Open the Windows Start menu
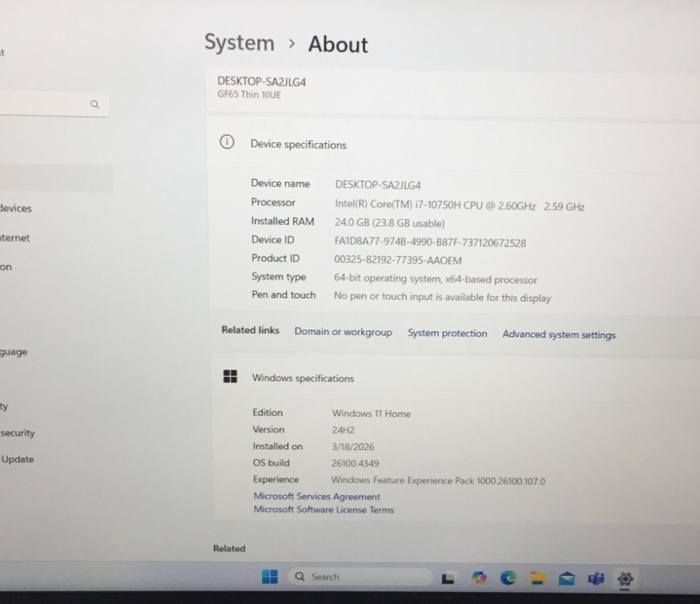This screenshot has width=700, height=604. pyautogui.click(x=269, y=577)
